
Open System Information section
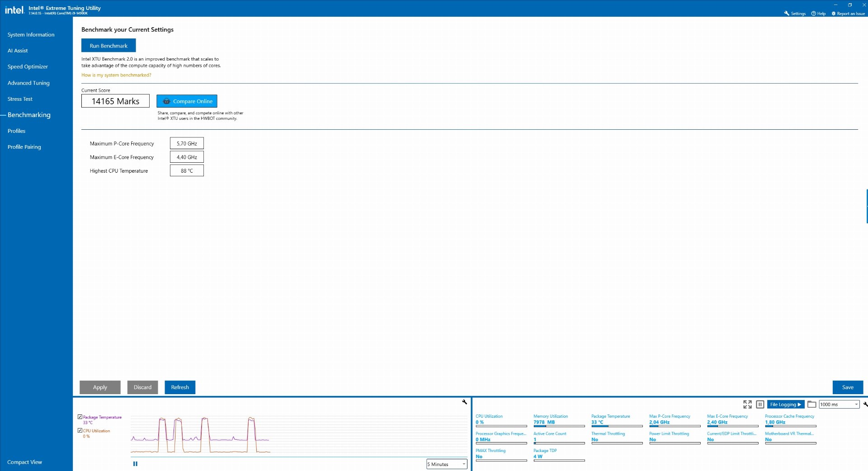coord(31,35)
